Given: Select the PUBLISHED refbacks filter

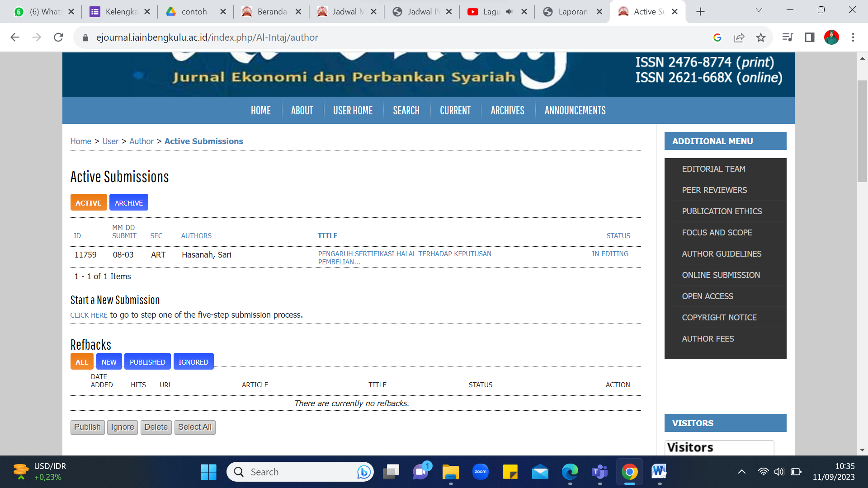Looking at the screenshot, I should click(x=147, y=362).
